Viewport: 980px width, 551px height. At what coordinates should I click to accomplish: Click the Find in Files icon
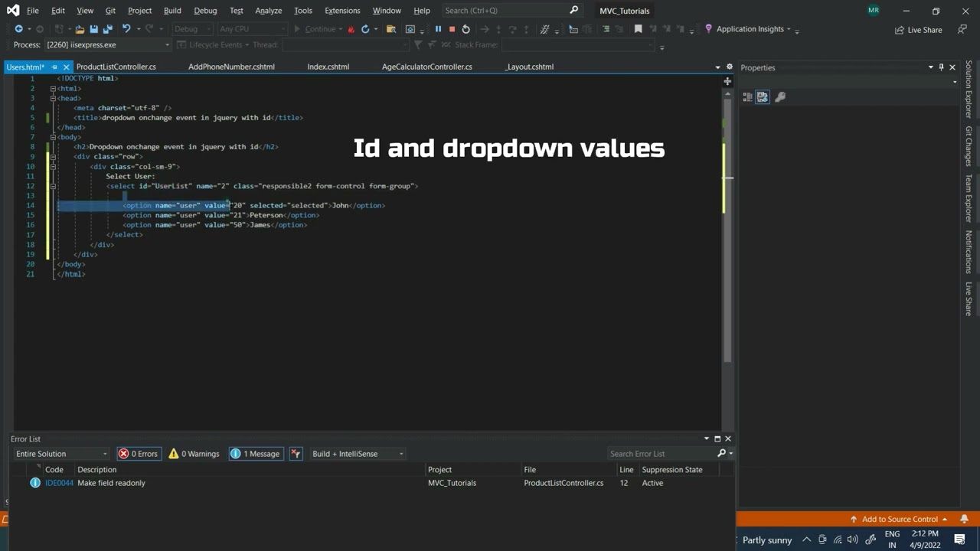(391, 29)
